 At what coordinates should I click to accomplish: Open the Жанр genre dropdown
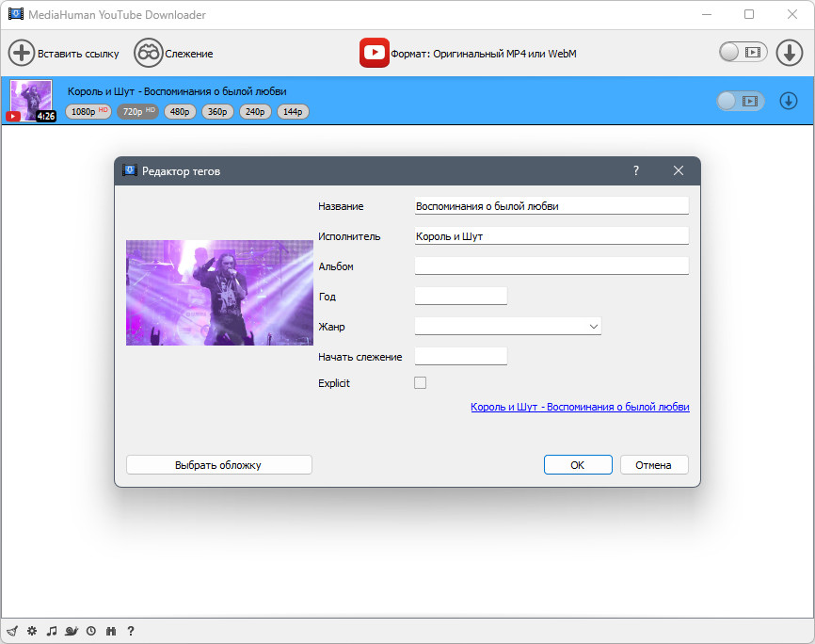[x=508, y=326]
